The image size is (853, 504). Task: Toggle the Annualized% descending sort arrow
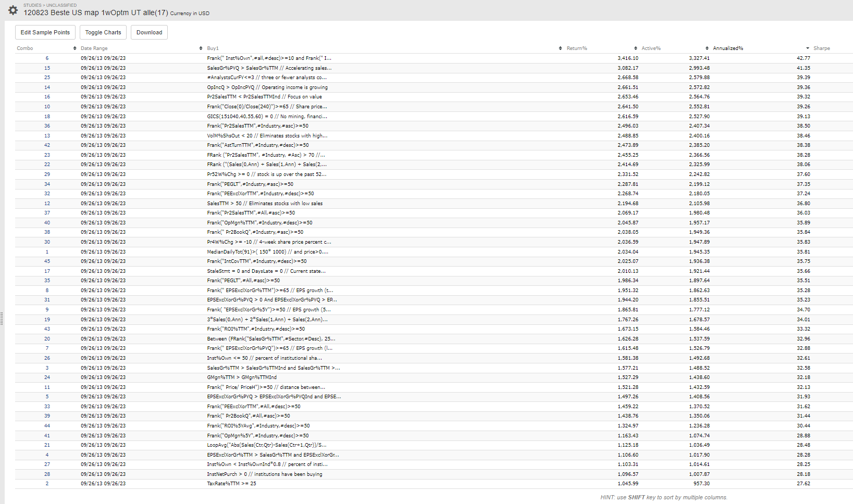click(x=808, y=48)
